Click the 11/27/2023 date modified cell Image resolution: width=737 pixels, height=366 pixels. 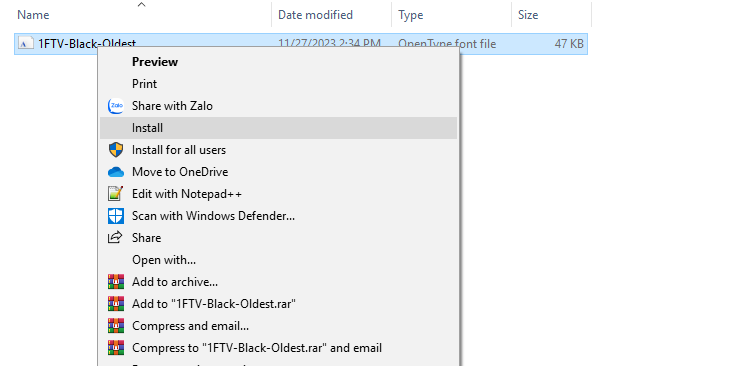329,44
